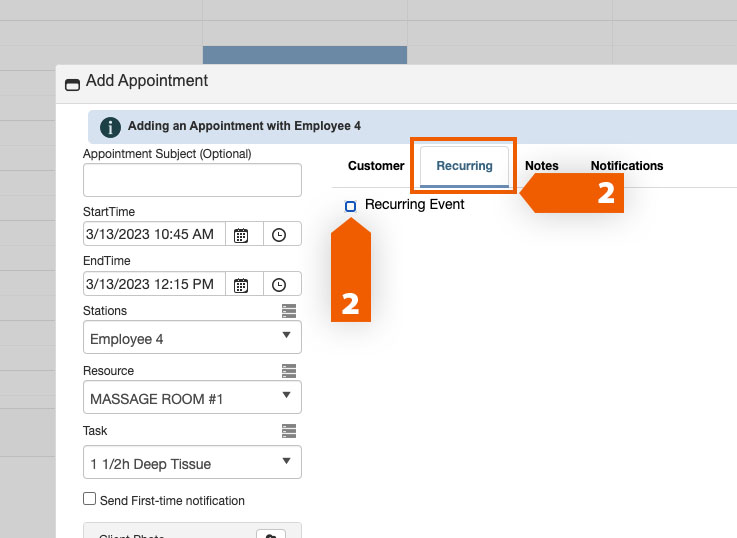Screen dimensions: 737x538
Task: Enable the Recurring Event checkbox
Action: (350, 206)
